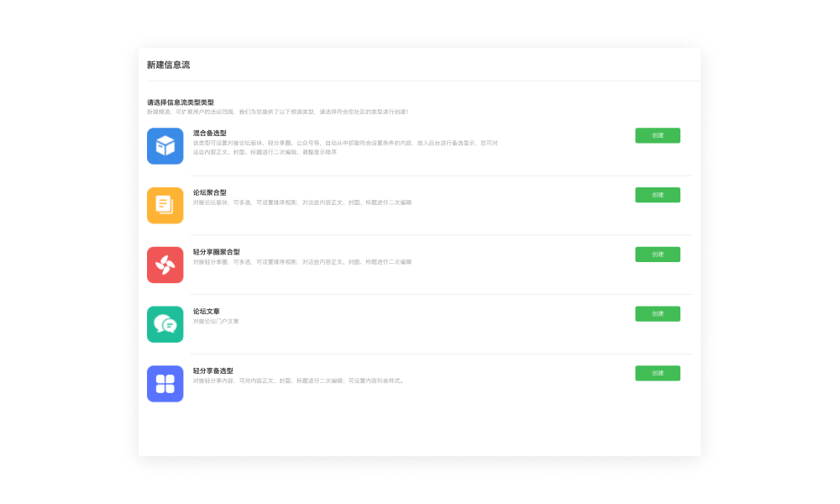Click the green chat bubbles icon for 论坛文章

point(165,324)
